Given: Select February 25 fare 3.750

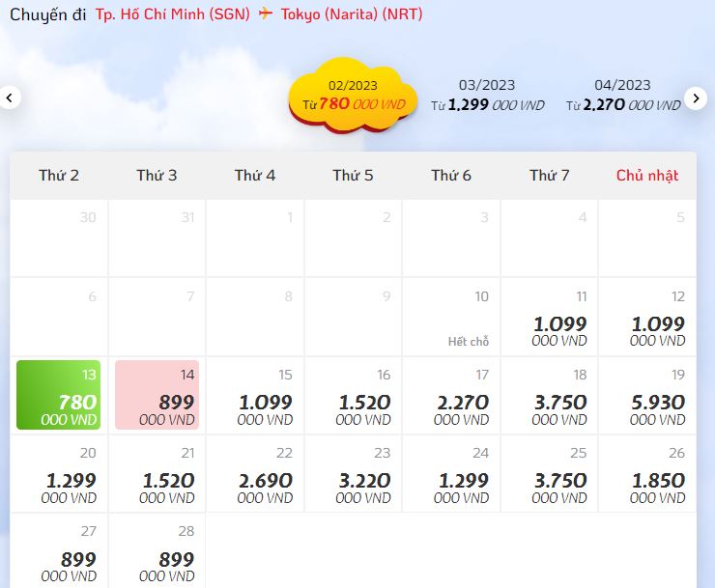Looking at the screenshot, I should [550, 474].
